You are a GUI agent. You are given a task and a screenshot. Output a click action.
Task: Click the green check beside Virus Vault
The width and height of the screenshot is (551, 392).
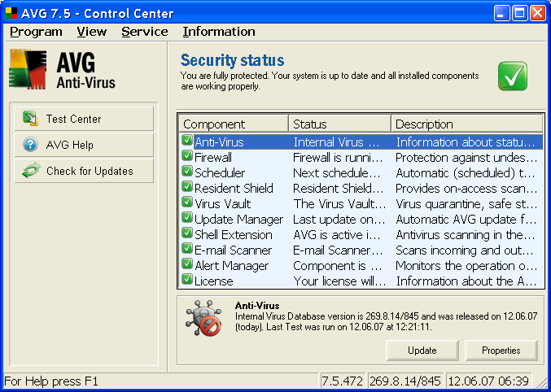(187, 203)
